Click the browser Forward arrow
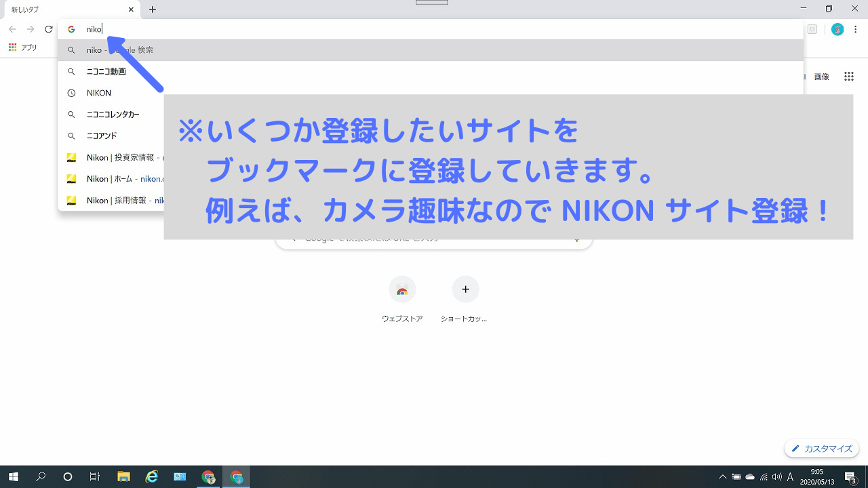868x488 pixels. tap(31, 29)
